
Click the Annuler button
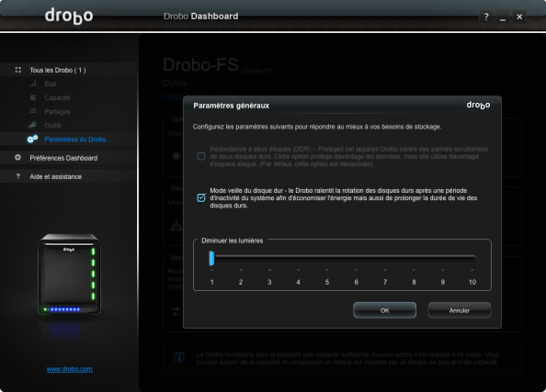(x=460, y=310)
